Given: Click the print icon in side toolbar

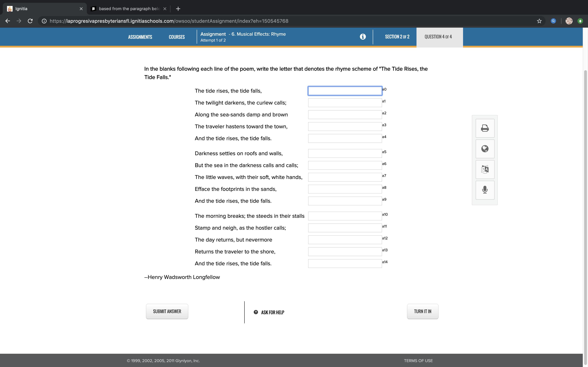Looking at the screenshot, I should (485, 128).
